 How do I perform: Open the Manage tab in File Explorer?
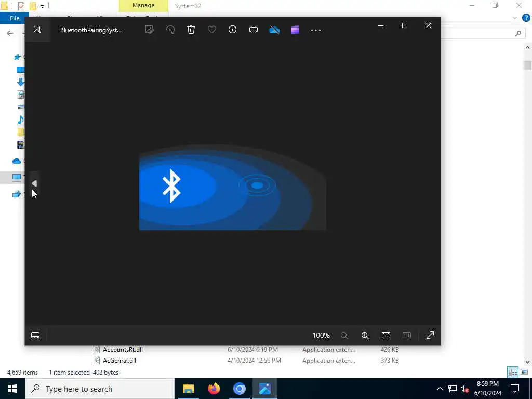pos(143,5)
